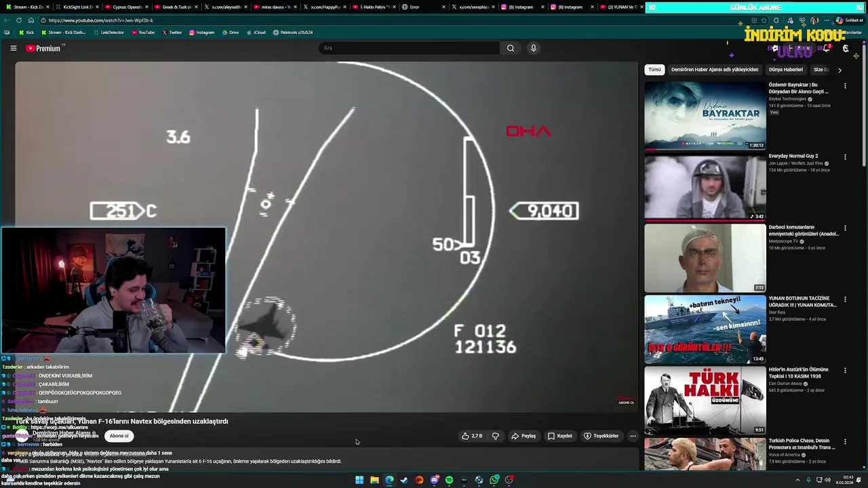Open the Paletools v26.0.24 bookmark
The width and height of the screenshot is (868, 488).
coord(293,33)
